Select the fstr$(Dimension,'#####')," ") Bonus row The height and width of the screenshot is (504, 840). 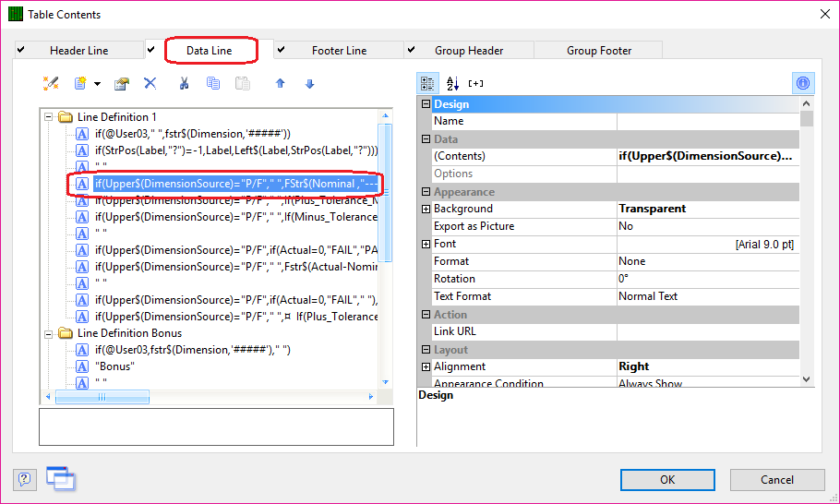193,350
